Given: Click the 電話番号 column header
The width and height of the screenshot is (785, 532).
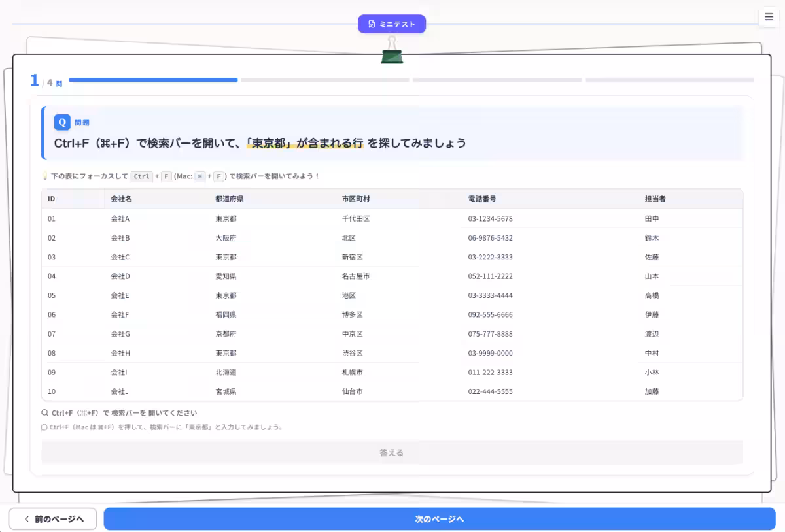Looking at the screenshot, I should [482, 199].
